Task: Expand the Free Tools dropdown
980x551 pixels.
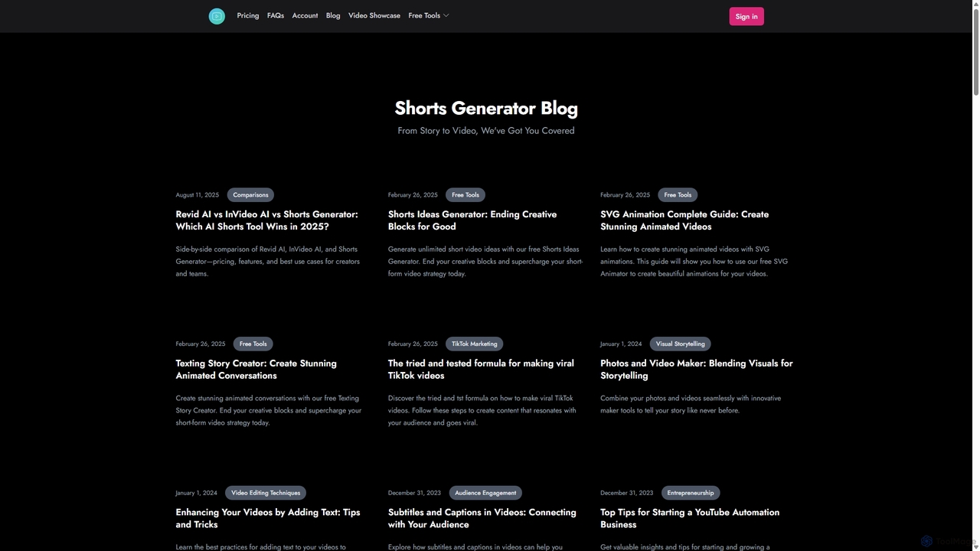Action: pos(429,15)
